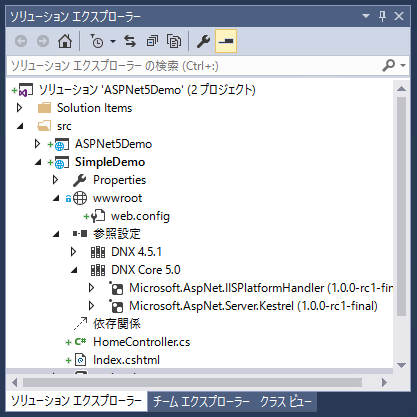The width and height of the screenshot is (417, 417).
Task: Select the ASPNet5Demo solution node
Action: 147,90
